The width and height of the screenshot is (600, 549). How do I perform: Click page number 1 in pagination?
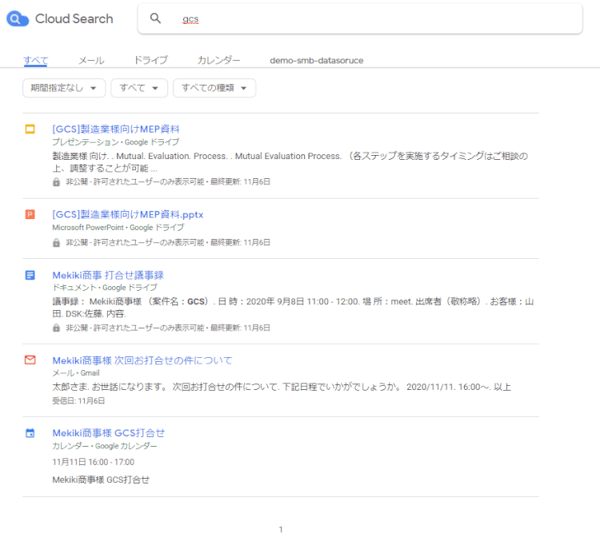281,529
